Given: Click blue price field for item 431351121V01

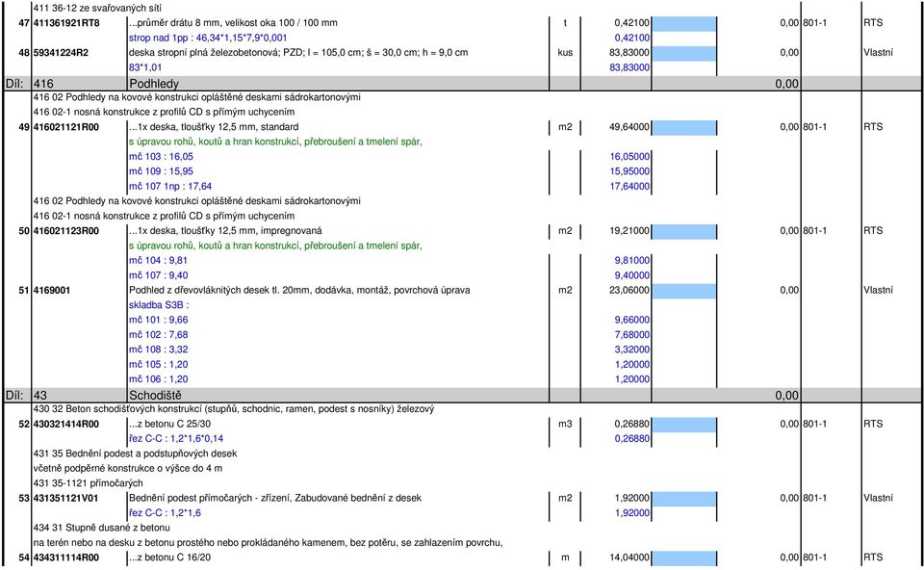Looking at the screenshot, I should pyautogui.click(x=684, y=499).
